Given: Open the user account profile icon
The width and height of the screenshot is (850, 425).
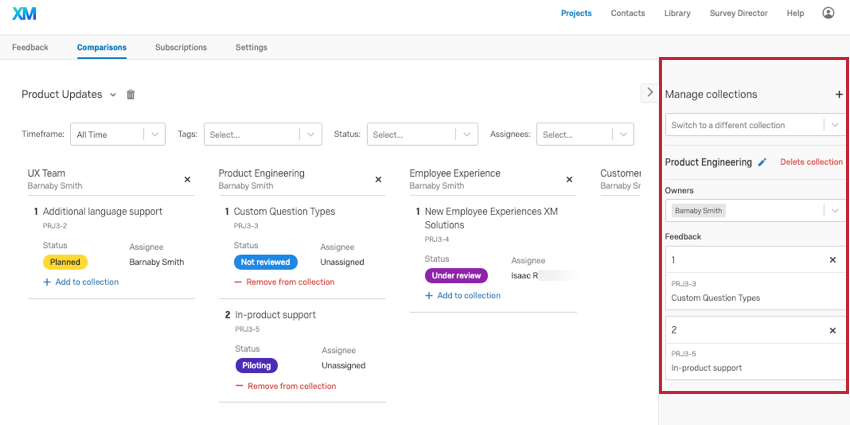Looking at the screenshot, I should [828, 13].
